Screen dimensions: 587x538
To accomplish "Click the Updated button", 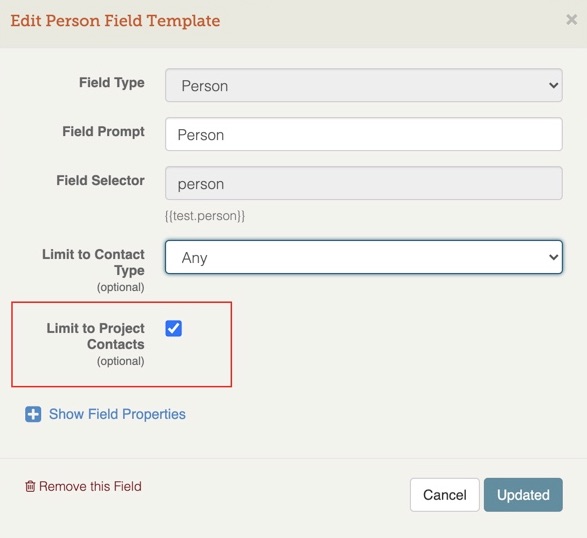I will [523, 495].
